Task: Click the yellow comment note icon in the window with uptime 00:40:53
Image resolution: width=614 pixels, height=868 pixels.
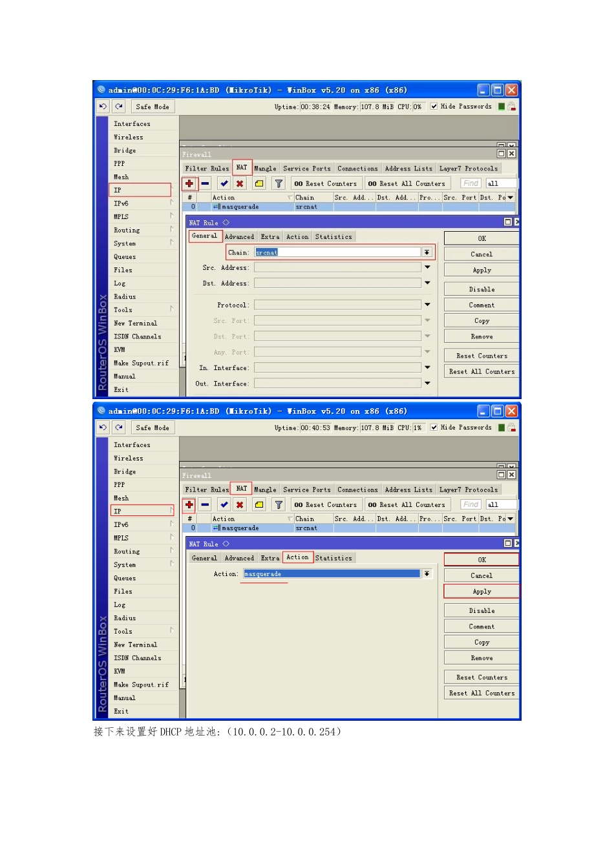Action: (259, 504)
